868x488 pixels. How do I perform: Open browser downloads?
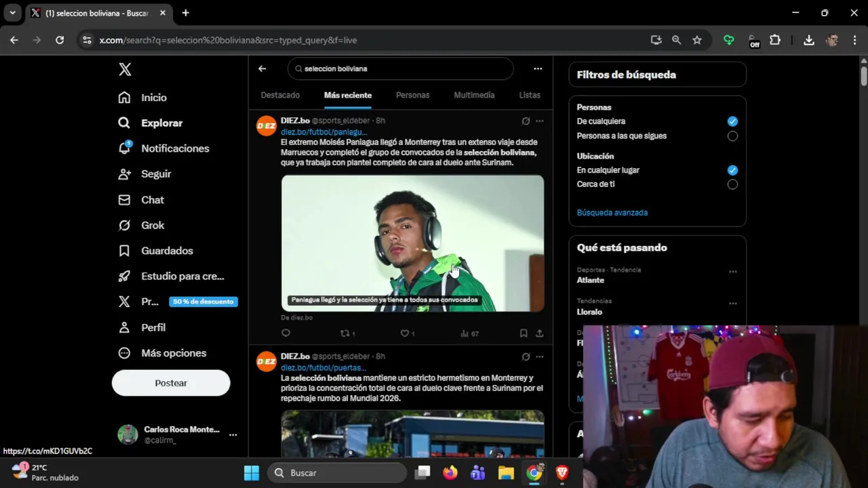(x=809, y=40)
